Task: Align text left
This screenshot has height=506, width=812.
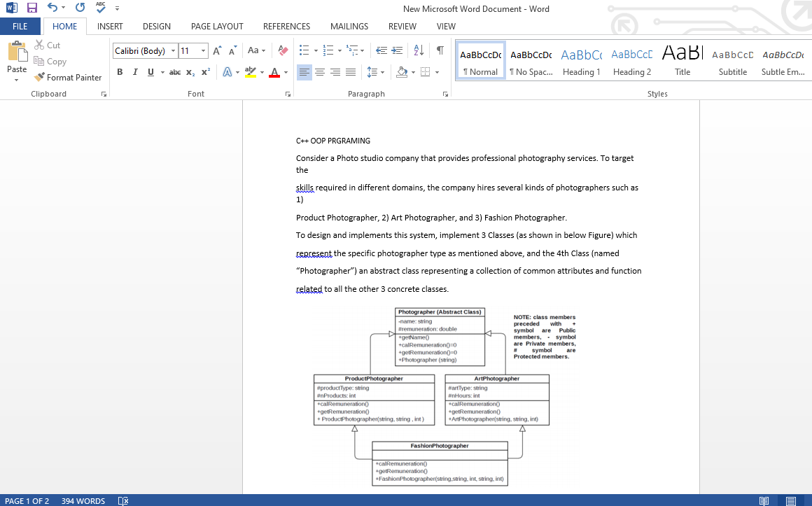Action: click(x=304, y=72)
